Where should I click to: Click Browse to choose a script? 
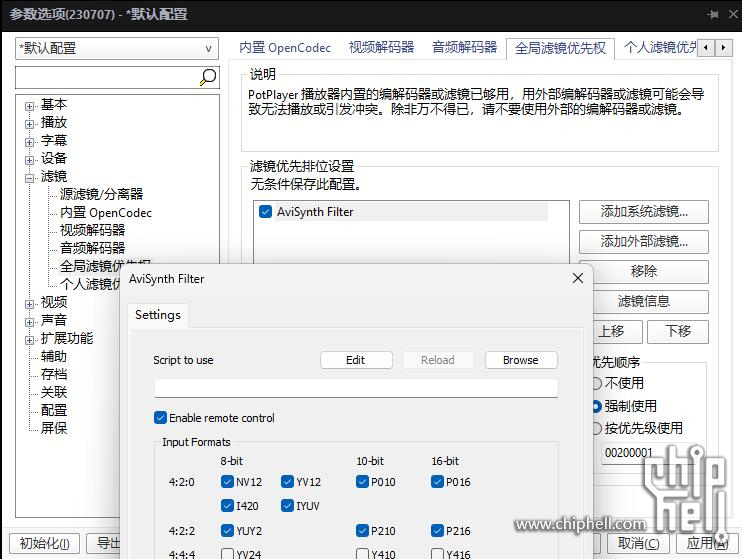pos(521,360)
